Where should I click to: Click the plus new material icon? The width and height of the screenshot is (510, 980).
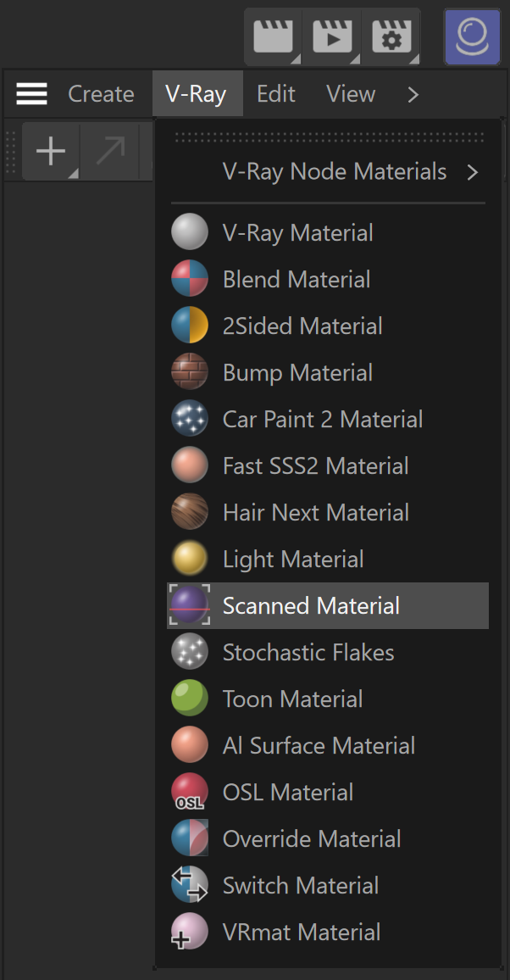coord(51,151)
